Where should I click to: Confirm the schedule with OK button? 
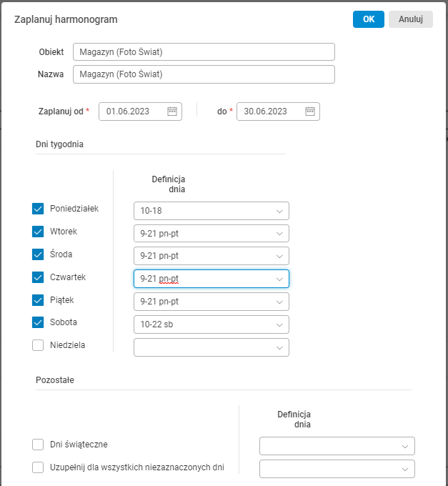(369, 19)
